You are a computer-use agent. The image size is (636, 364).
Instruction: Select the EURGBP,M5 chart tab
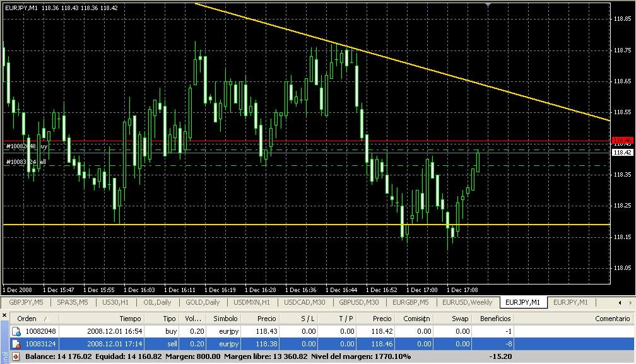[x=411, y=302]
